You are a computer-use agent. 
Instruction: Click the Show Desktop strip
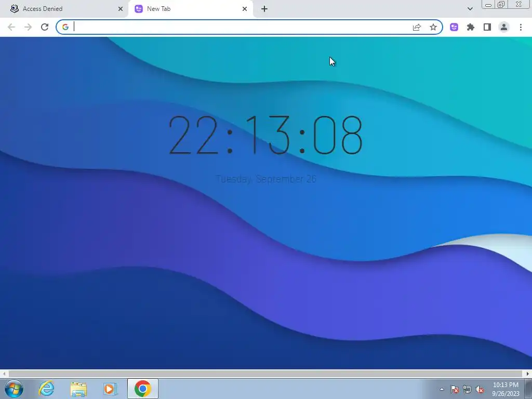[x=528, y=389]
